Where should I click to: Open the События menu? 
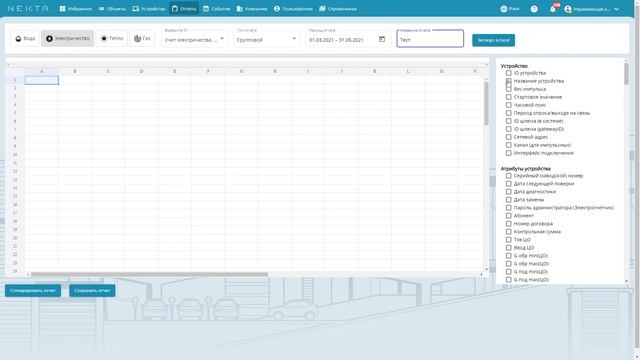217,9
